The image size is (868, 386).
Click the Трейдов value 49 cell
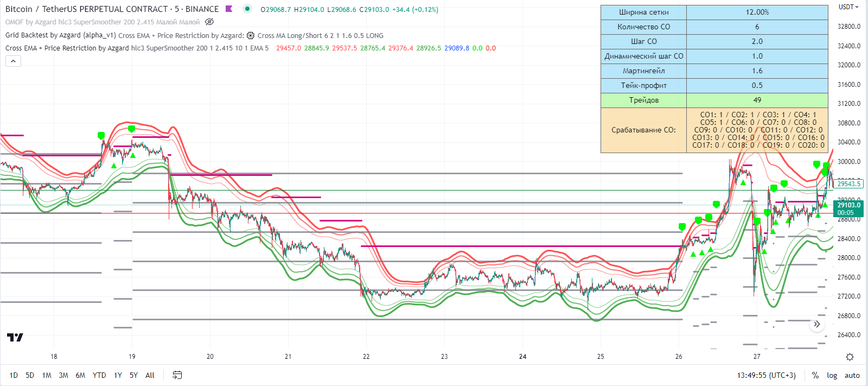pos(757,100)
